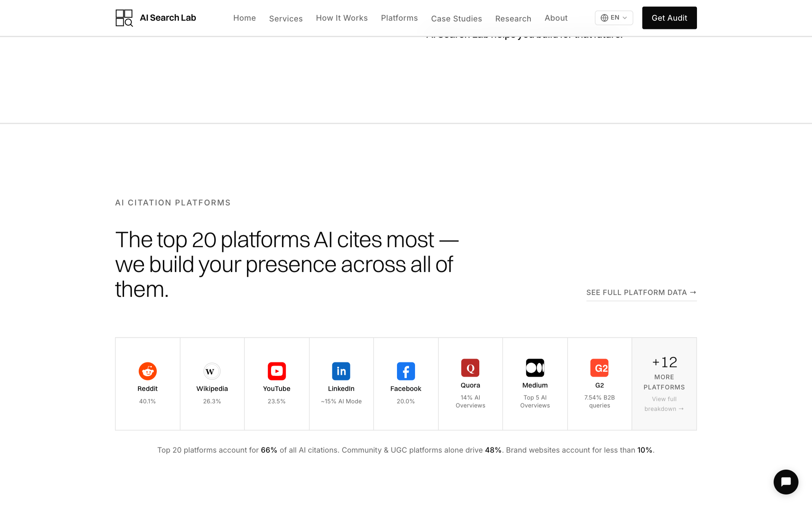
Task: Click the AI Search Lab brand name
Action: (x=168, y=18)
